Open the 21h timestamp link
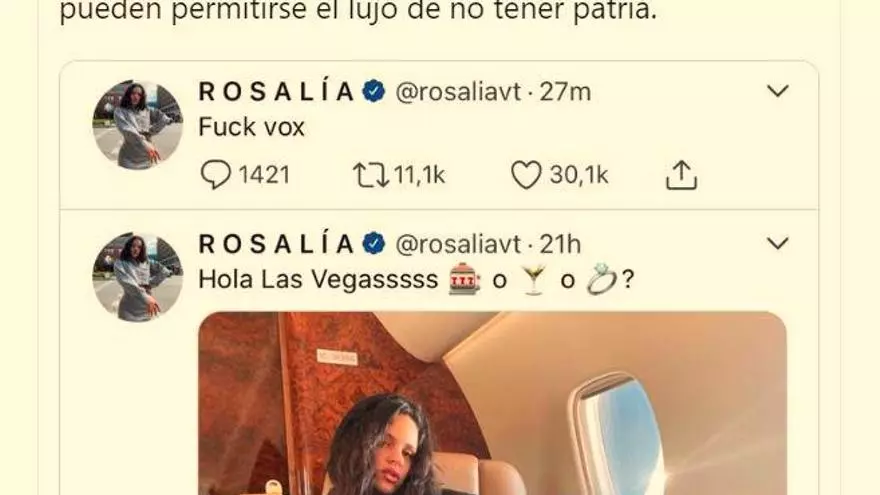This screenshot has height=495, width=880. tap(560, 244)
